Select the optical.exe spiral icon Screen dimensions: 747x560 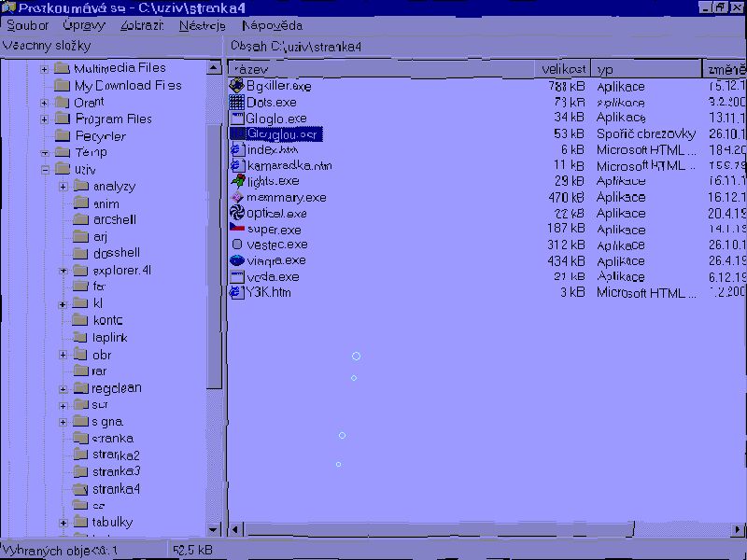click(x=237, y=213)
